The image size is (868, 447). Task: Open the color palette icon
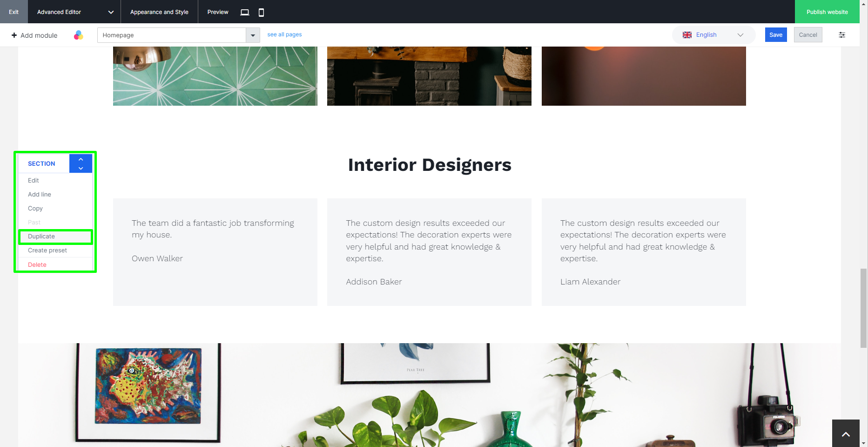click(79, 35)
